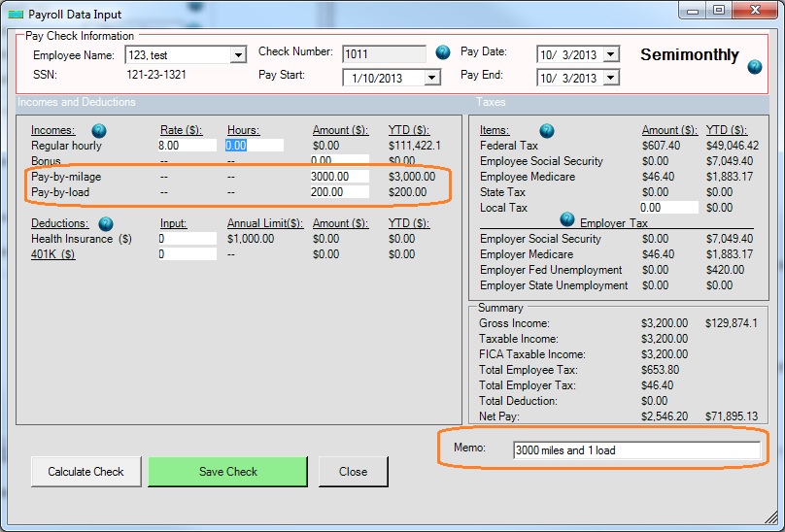Click the Memo text field

(636, 449)
